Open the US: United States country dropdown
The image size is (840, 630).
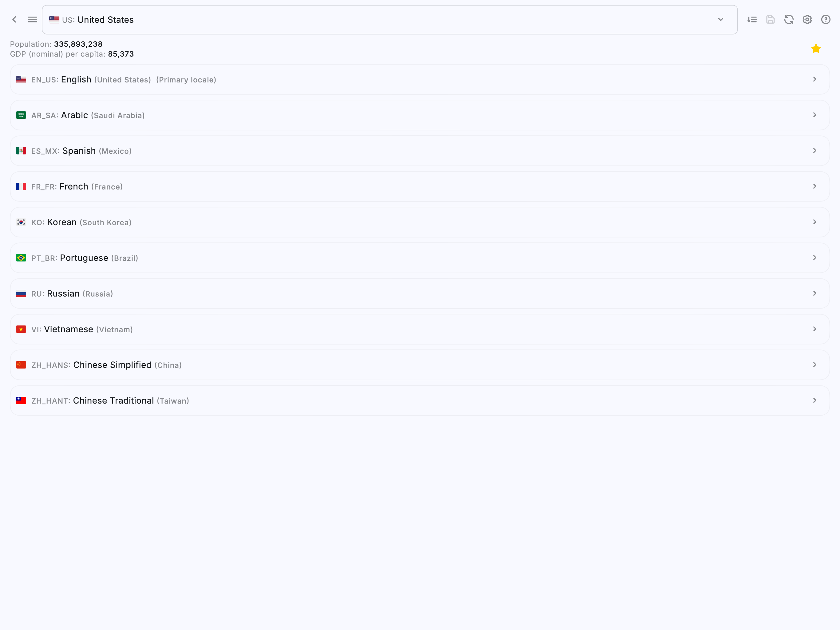390,20
